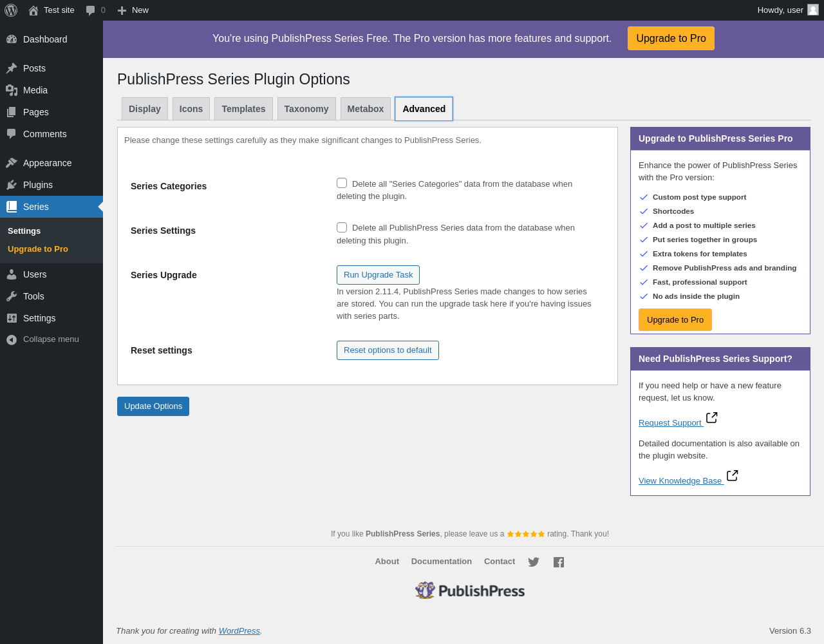
Task: Click the Users person icon
Action: point(12,274)
